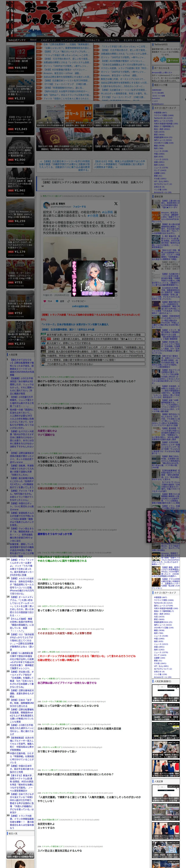The height and width of the screenshot is (868, 186).
Task: Click the green Follow button in the sidebar
Action: point(173,60)
